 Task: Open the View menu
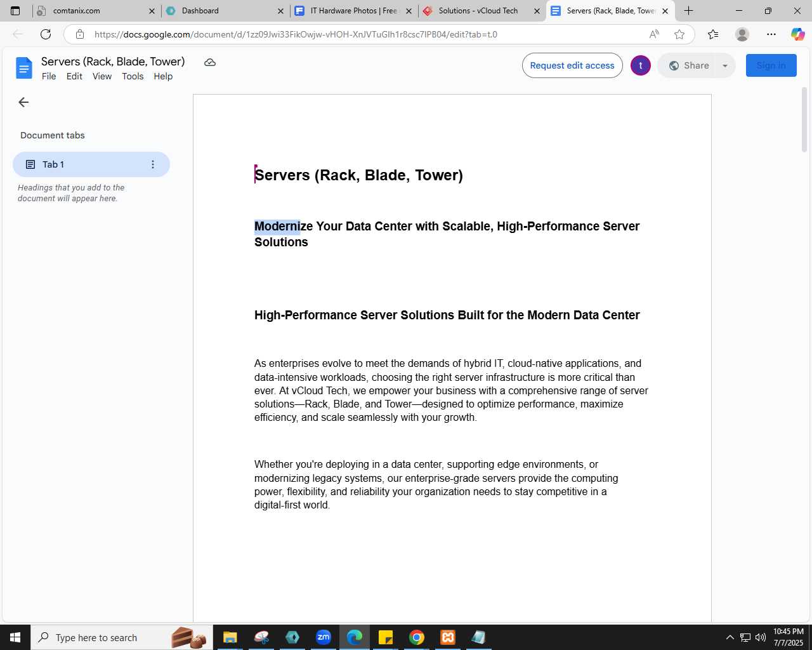coord(102,76)
